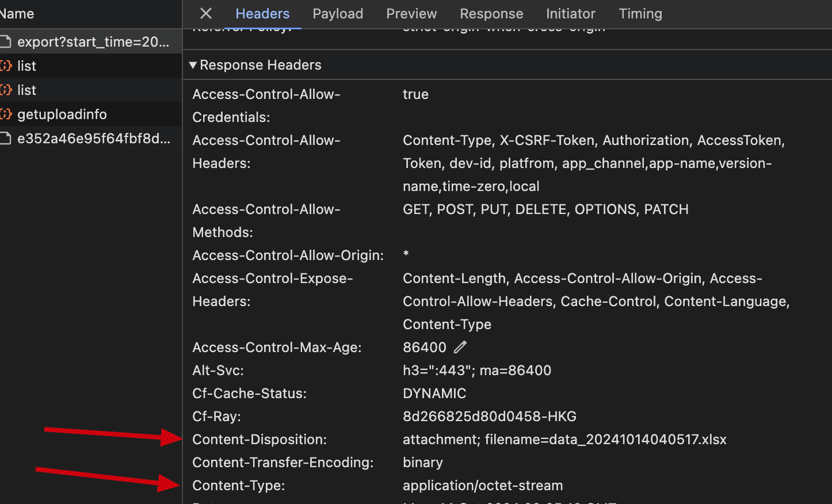Click the JSON icon of lower list request

click(x=6, y=90)
